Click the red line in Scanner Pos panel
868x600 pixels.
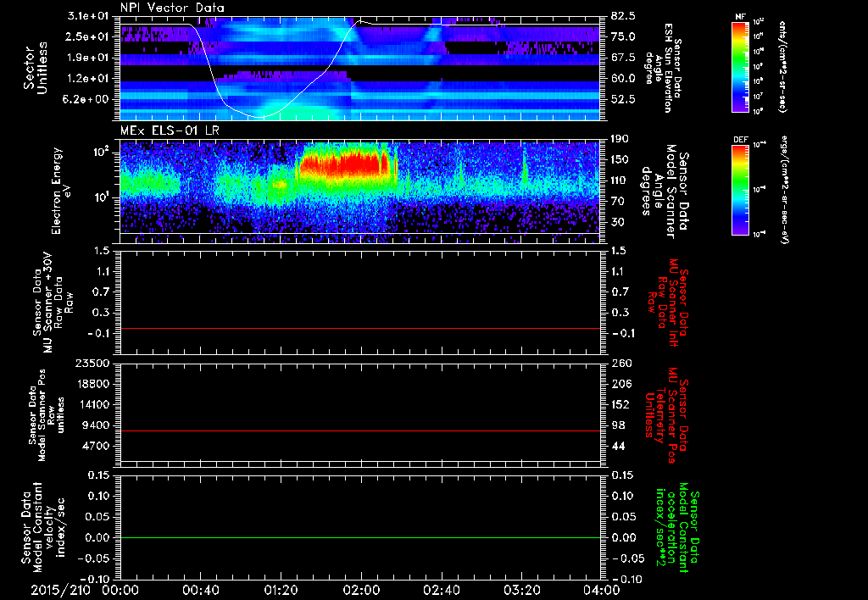[360, 431]
